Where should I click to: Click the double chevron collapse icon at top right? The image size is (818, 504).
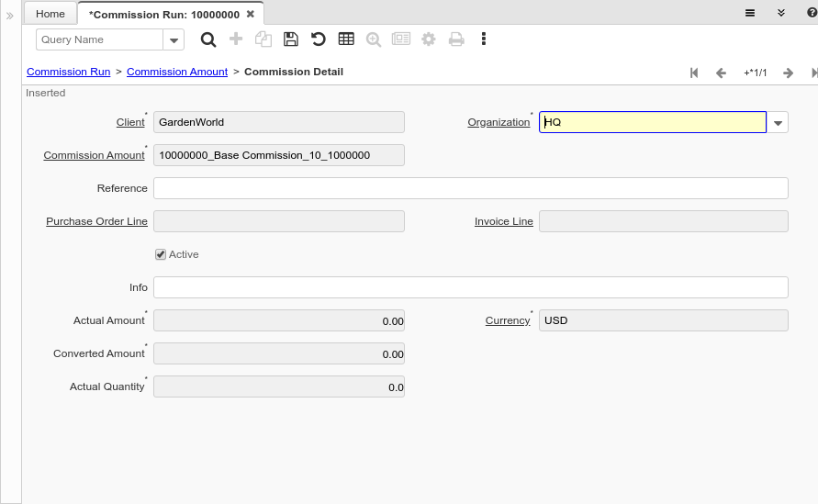[x=781, y=13]
